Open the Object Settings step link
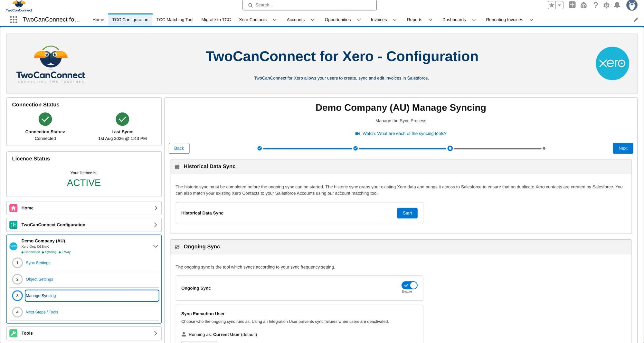 [39, 279]
